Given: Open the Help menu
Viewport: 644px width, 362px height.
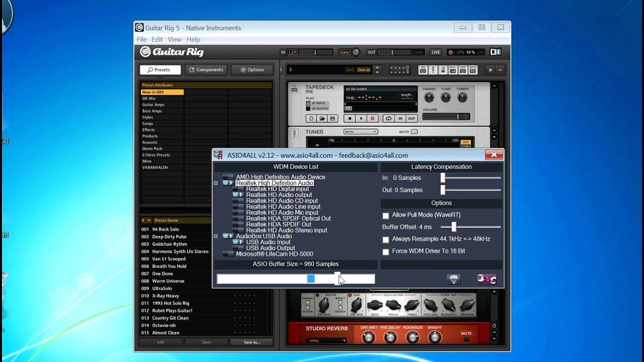Looking at the screenshot, I should (x=193, y=39).
